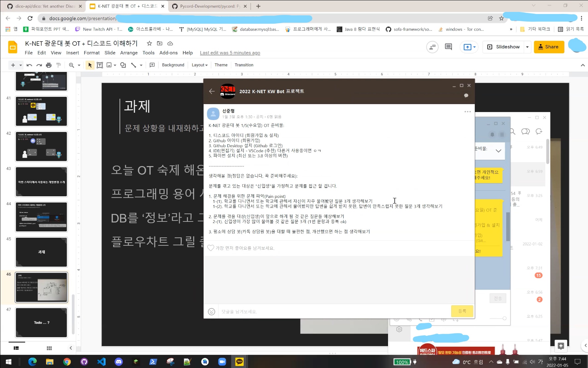Click the Add comment toolbar icon

pyautogui.click(x=152, y=65)
